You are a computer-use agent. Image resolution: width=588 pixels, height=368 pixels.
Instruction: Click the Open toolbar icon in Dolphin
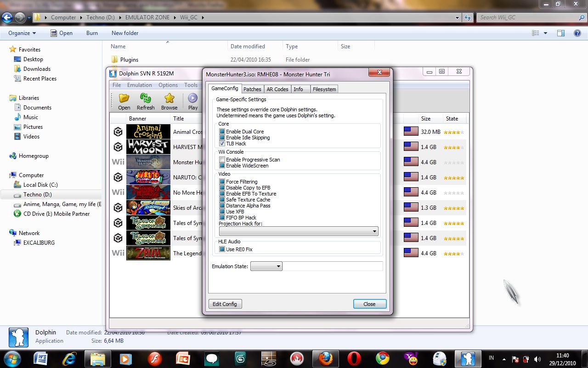(x=124, y=101)
